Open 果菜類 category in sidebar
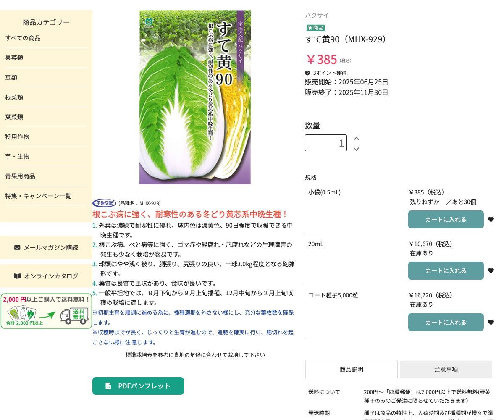The height and width of the screenshot is (420, 504). pyautogui.click(x=14, y=58)
